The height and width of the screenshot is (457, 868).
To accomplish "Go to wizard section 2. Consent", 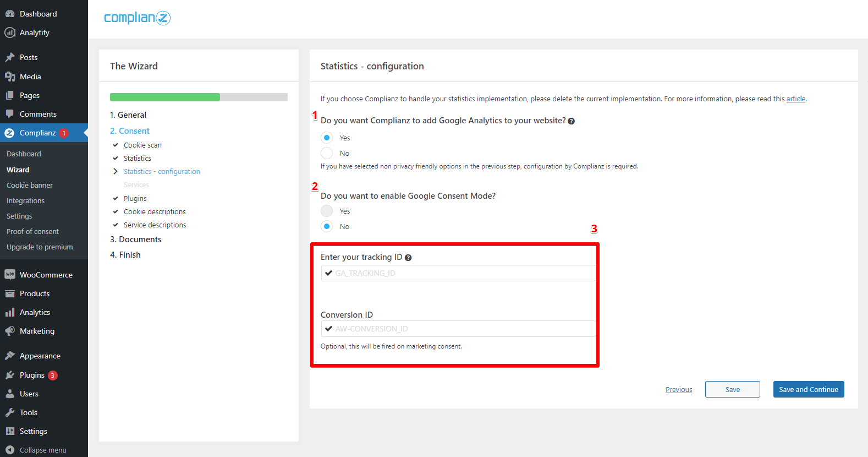I will (130, 131).
